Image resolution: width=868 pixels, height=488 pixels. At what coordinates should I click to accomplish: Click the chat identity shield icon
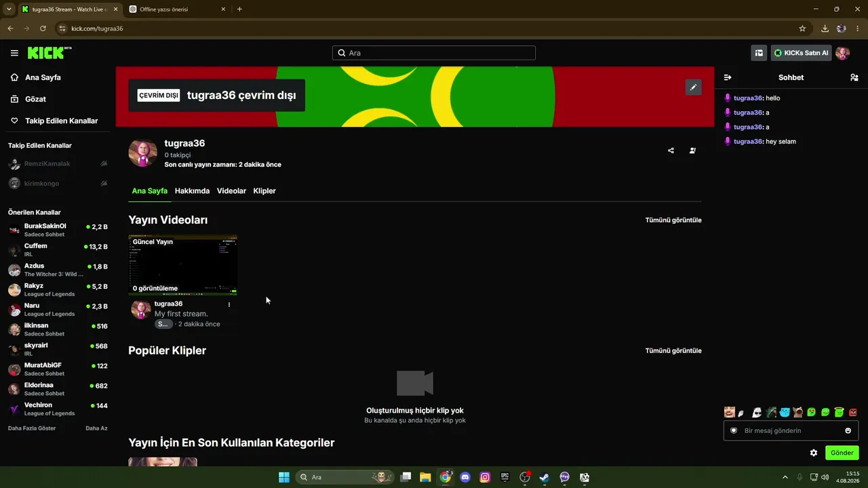coord(734,430)
